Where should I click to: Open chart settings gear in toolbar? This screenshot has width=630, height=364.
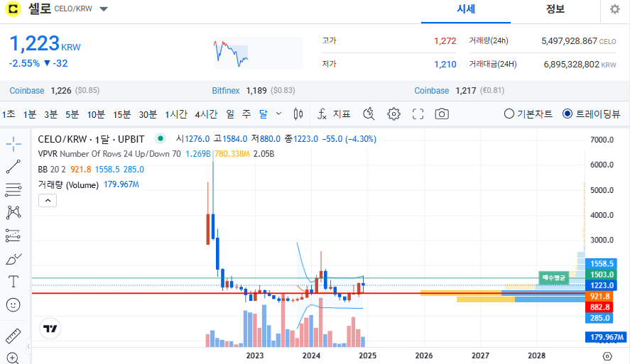[x=393, y=114]
